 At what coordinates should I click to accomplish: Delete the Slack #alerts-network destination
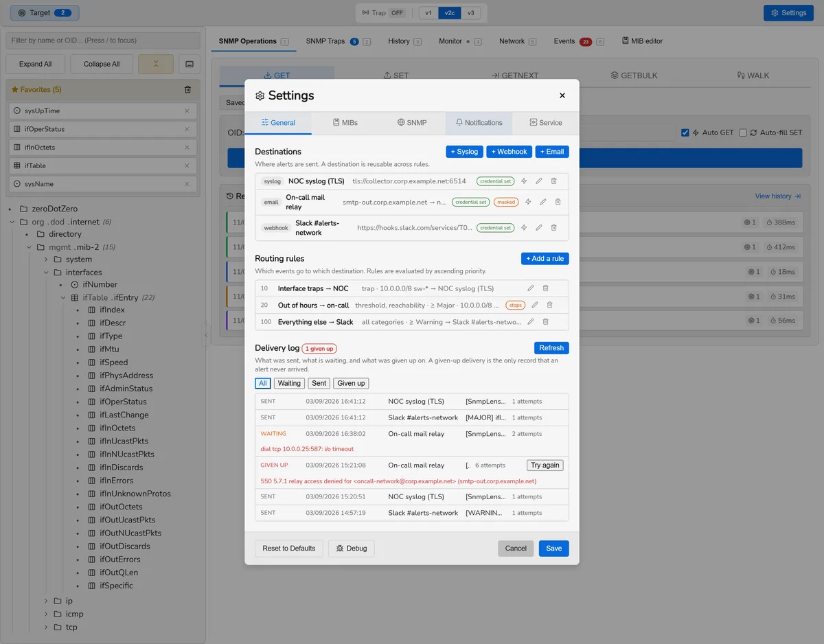coord(553,228)
